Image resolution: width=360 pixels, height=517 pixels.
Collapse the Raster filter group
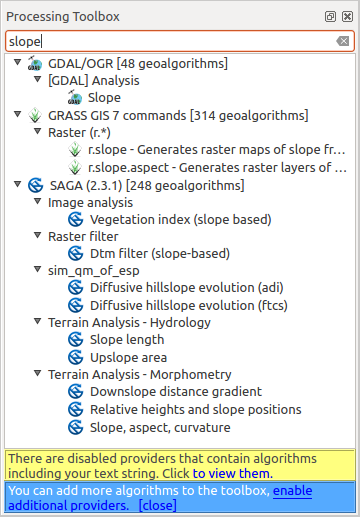coord(38,235)
